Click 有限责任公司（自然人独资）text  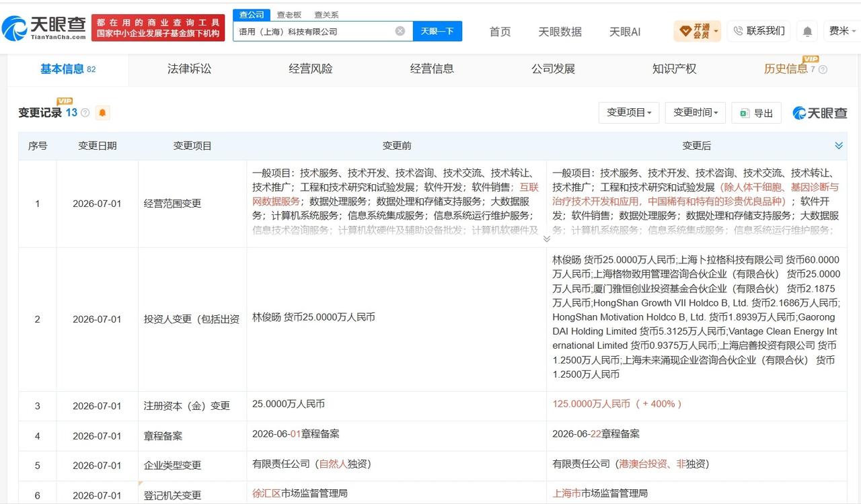pyautogui.click(x=311, y=464)
